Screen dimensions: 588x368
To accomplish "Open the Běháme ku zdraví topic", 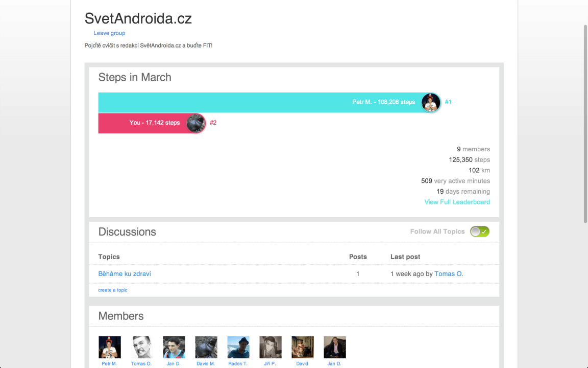I will tap(125, 274).
